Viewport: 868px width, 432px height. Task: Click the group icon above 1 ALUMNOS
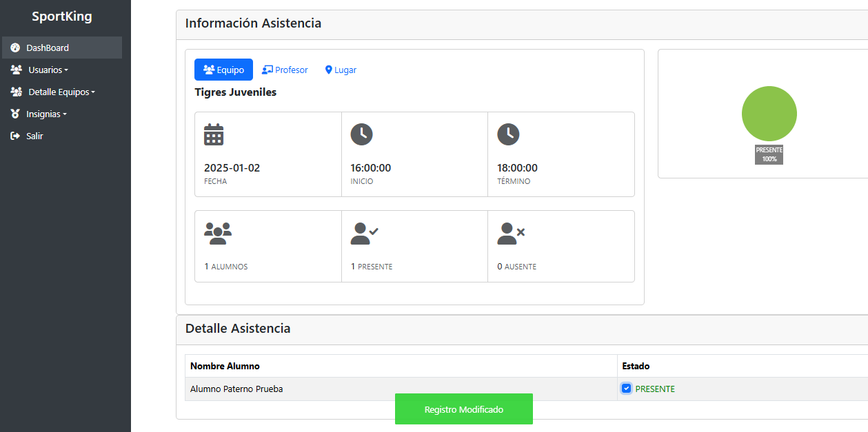[x=218, y=233]
